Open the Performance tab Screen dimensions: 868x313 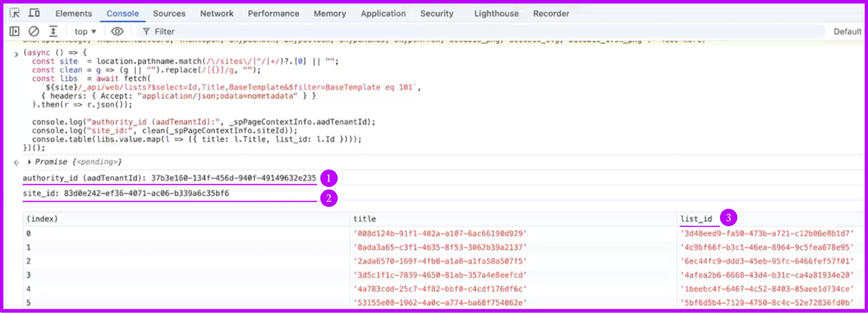(x=274, y=13)
